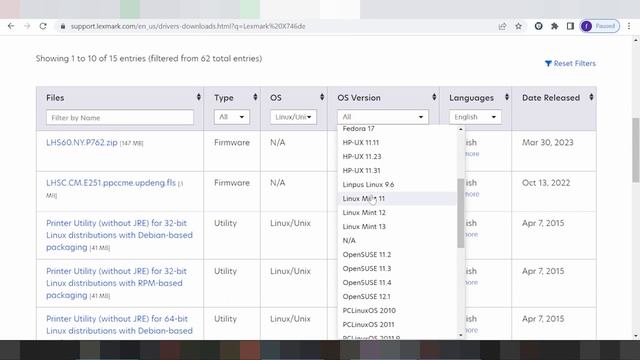Select HP-UX 11.23 option
Image resolution: width=640 pixels, height=360 pixels.
click(x=397, y=156)
